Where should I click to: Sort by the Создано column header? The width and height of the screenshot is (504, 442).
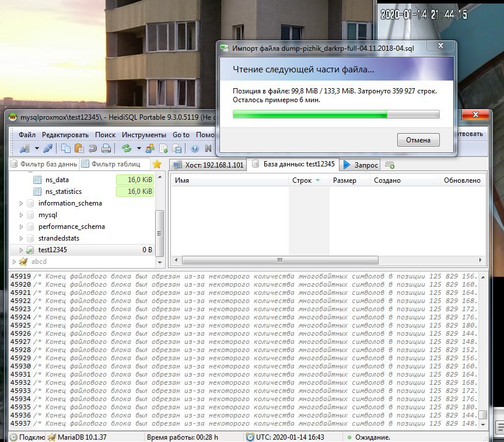pyautogui.click(x=405, y=180)
